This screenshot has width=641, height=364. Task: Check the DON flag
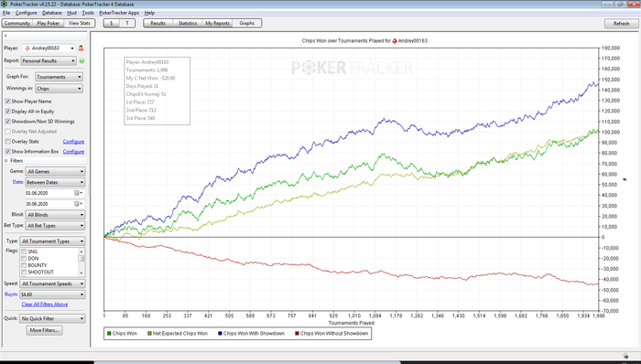point(24,258)
